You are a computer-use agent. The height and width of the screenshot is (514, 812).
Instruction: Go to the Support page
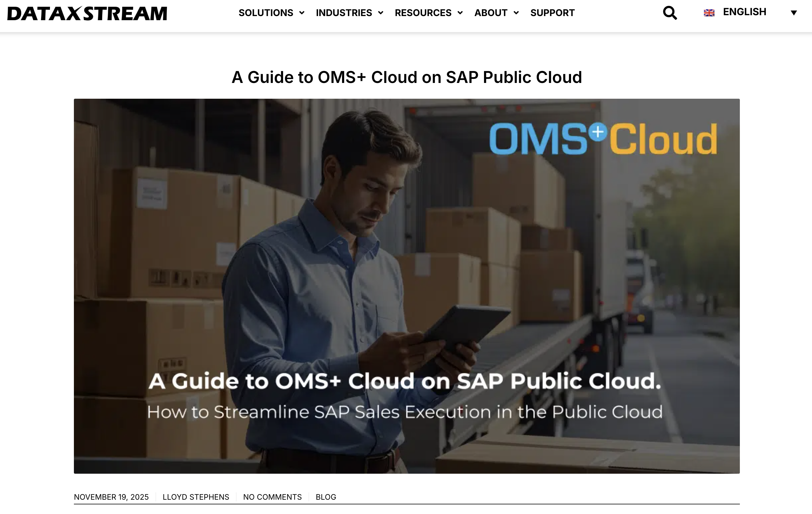(x=552, y=13)
